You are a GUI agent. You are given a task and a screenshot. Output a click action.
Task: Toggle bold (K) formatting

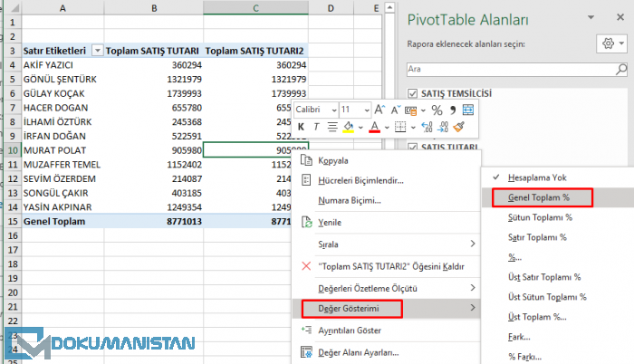(x=301, y=127)
